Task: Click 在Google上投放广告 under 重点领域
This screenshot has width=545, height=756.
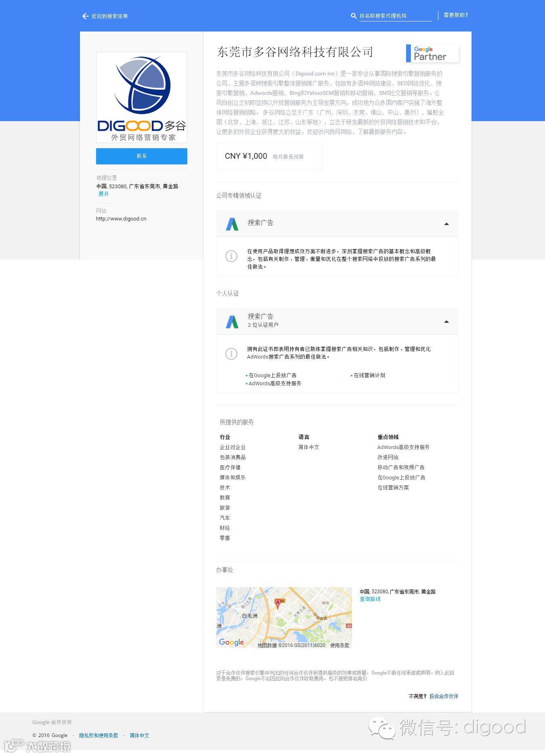Action: point(401,478)
